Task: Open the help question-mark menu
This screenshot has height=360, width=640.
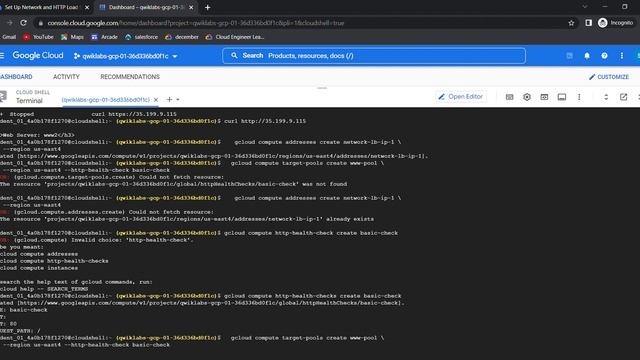Action: click(x=604, y=56)
